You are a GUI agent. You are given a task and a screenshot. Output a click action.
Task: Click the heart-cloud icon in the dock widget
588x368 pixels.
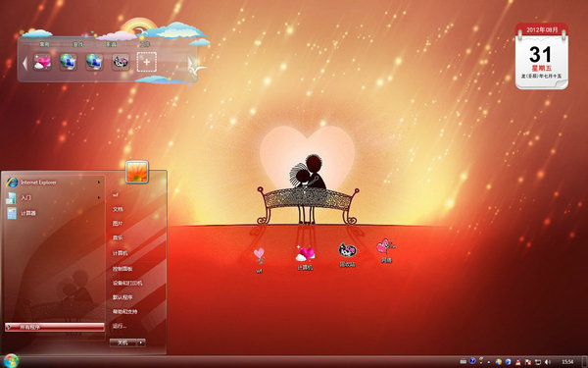coord(42,62)
